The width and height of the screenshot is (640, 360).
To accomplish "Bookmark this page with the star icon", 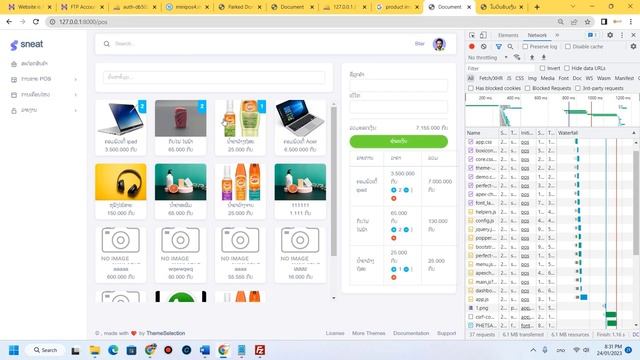I will (587, 22).
